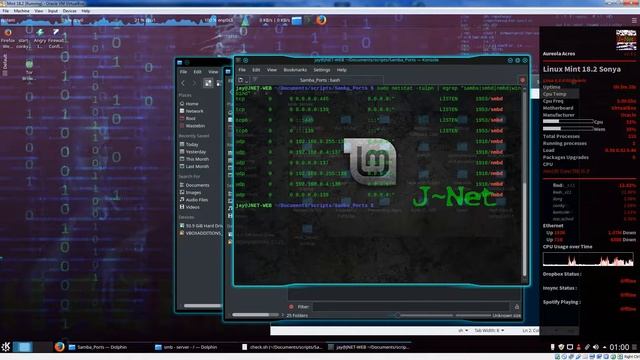The image size is (640, 360).
Task: Open Tor Browser desktop icon
Action: 29,64
